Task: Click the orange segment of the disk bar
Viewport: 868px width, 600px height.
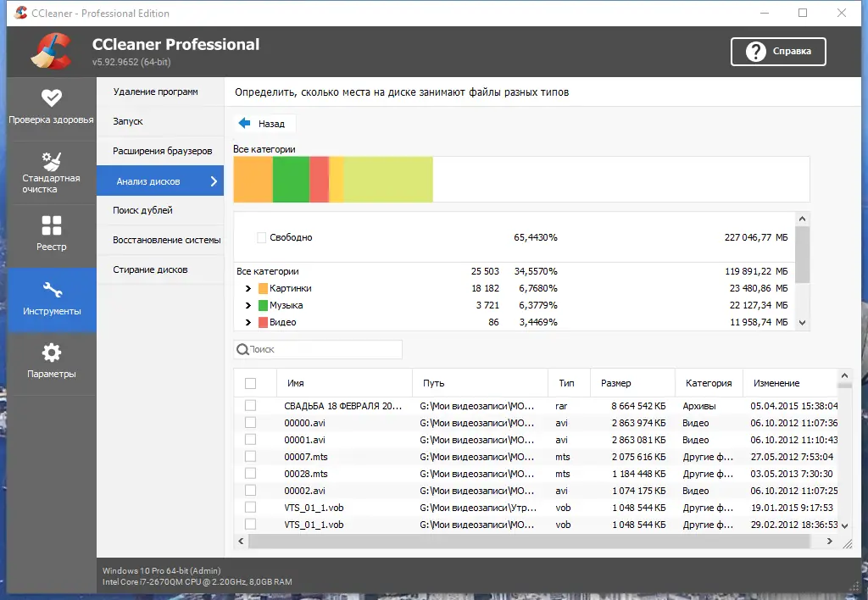Action: (x=253, y=180)
